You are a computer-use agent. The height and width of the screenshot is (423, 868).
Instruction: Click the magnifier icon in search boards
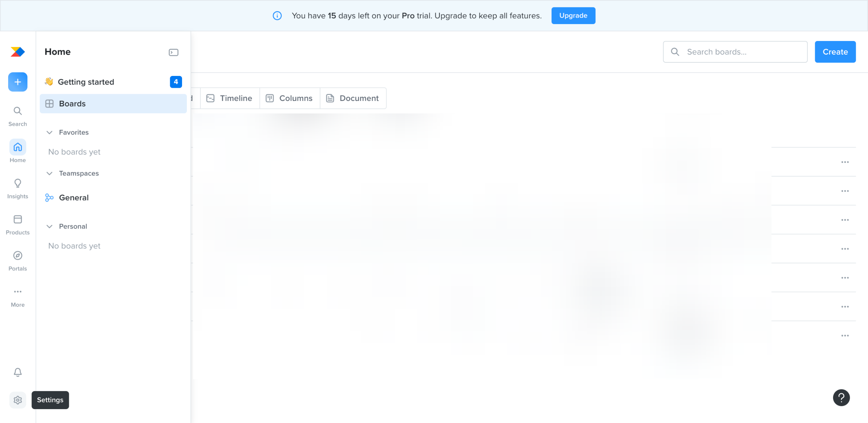click(675, 52)
